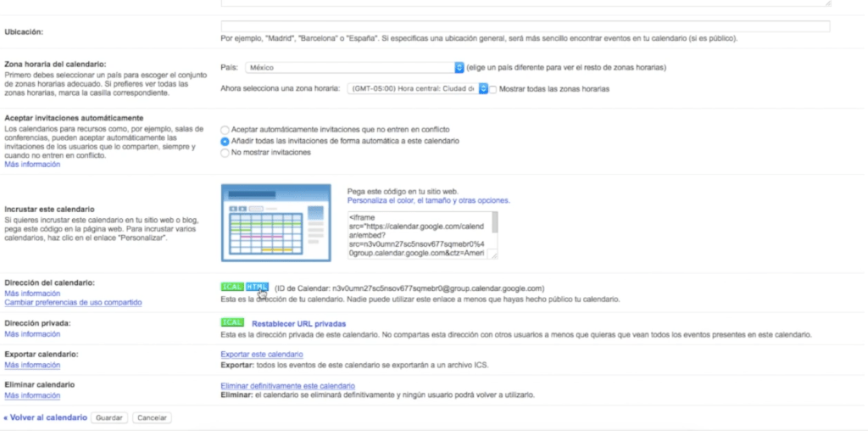
Task: Click the embedded calendar preview thumbnail
Action: click(x=277, y=222)
